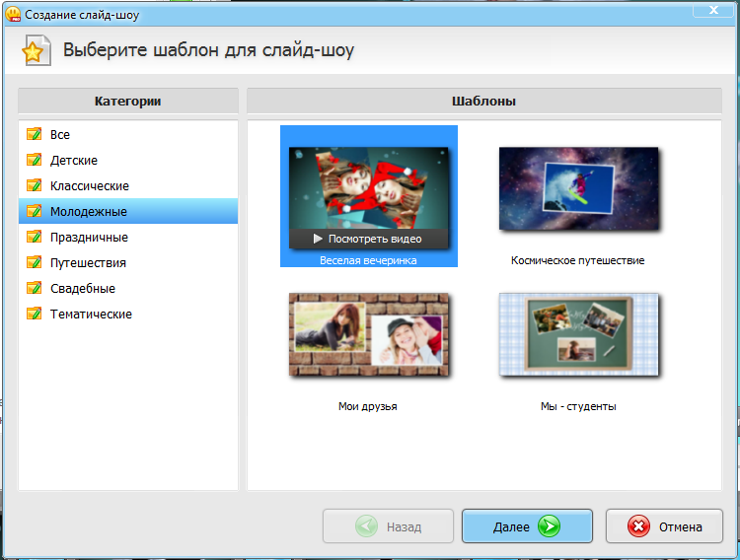Viewport: 740px width, 560px height.
Task: Select the 'Путешествия' category label
Action: point(88,263)
